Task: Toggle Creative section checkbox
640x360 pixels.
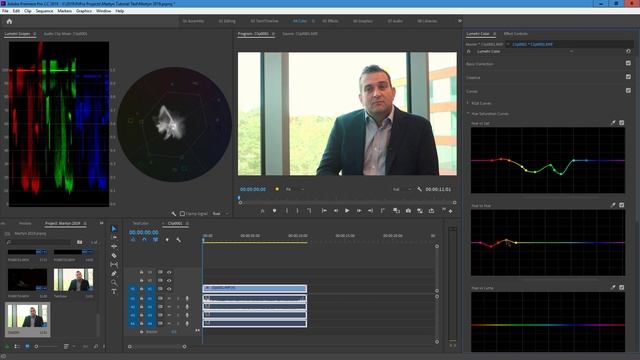Action: (628, 77)
